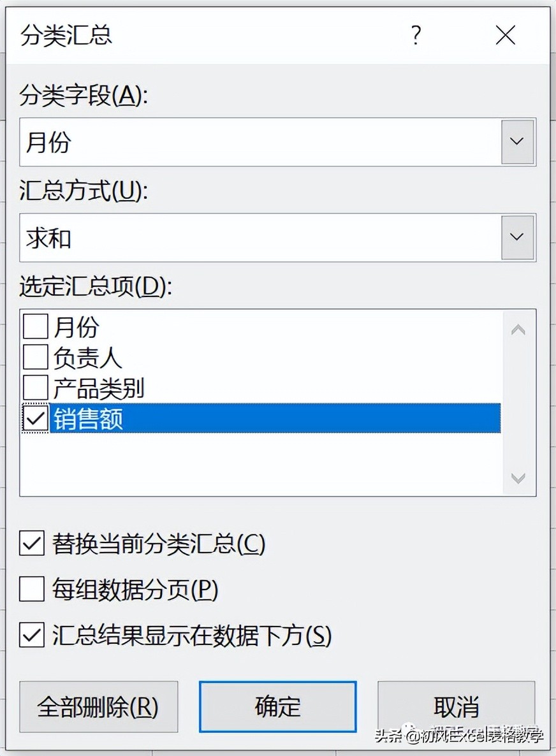Confirm with the 确定 button

pyautogui.click(x=277, y=706)
